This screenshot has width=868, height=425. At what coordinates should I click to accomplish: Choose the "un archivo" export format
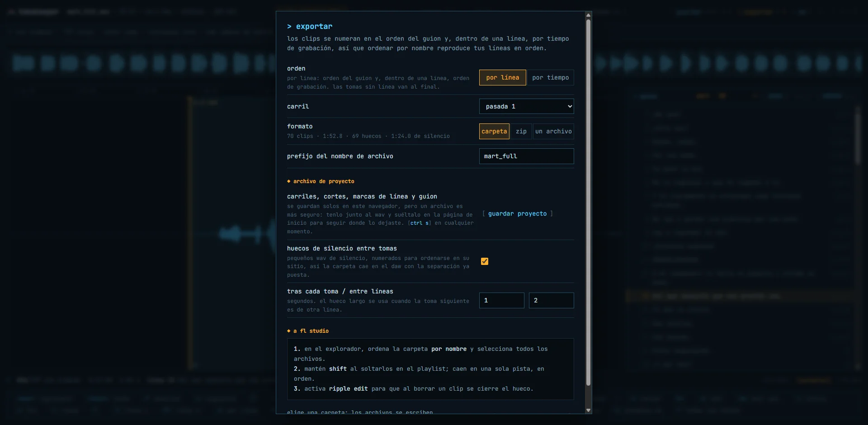553,132
